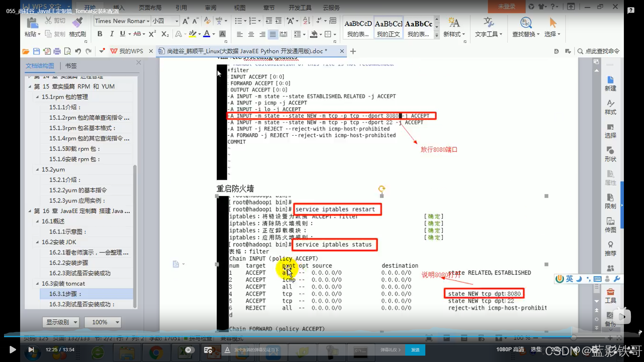Click the video progress bar
Screen dimensions: 644x362
pyautogui.click(x=322, y=336)
